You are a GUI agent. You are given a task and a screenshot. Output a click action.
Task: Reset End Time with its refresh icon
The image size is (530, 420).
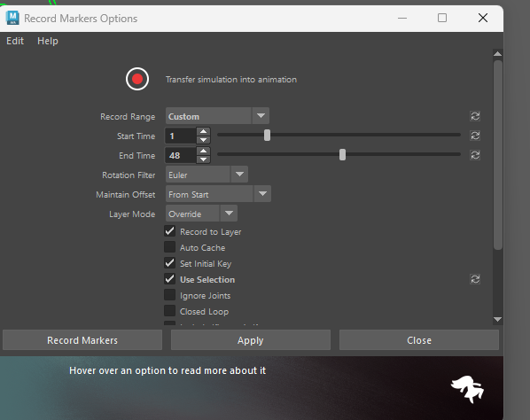pos(475,155)
